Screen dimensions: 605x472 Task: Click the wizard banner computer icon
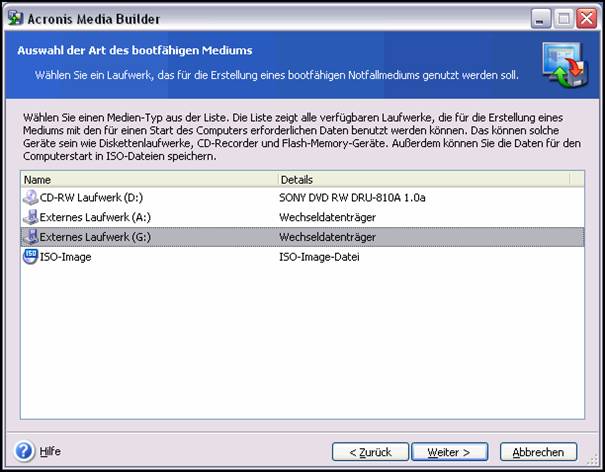565,65
